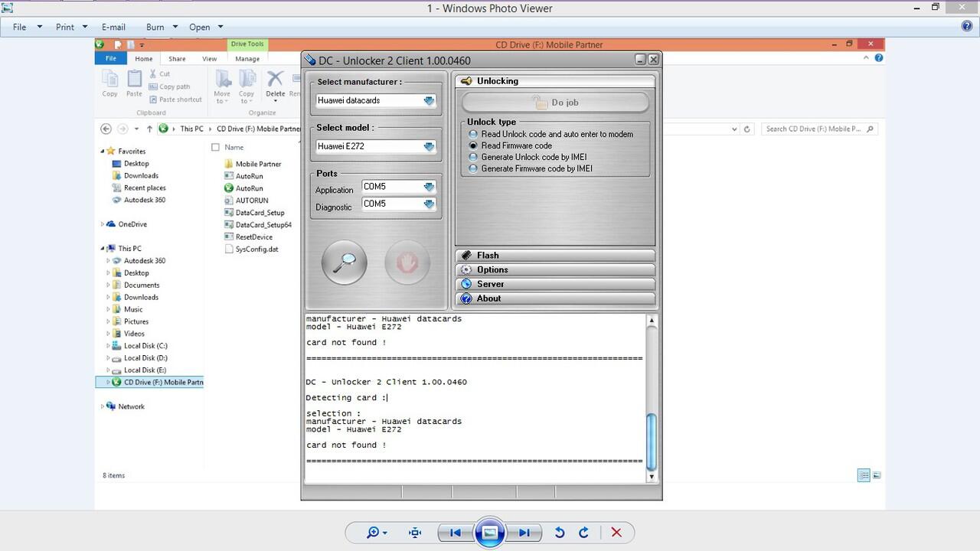Click Photo Viewer help icon
The image size is (980, 551).
[967, 26]
